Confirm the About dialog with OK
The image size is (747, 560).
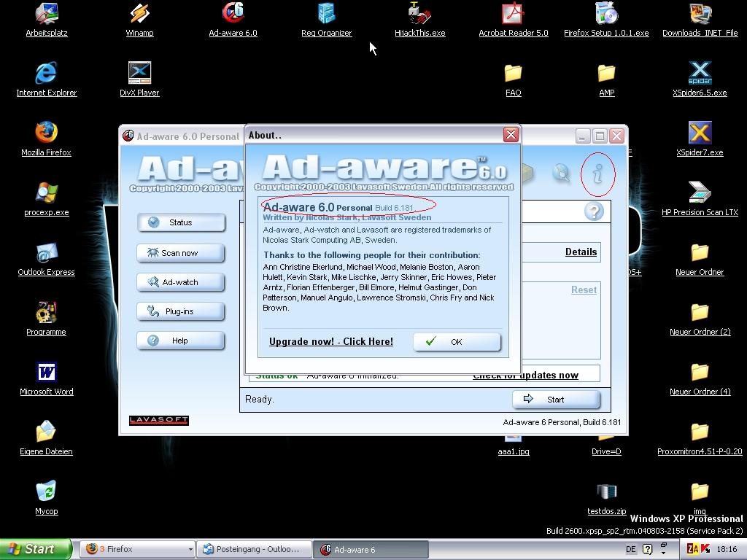[x=457, y=342]
